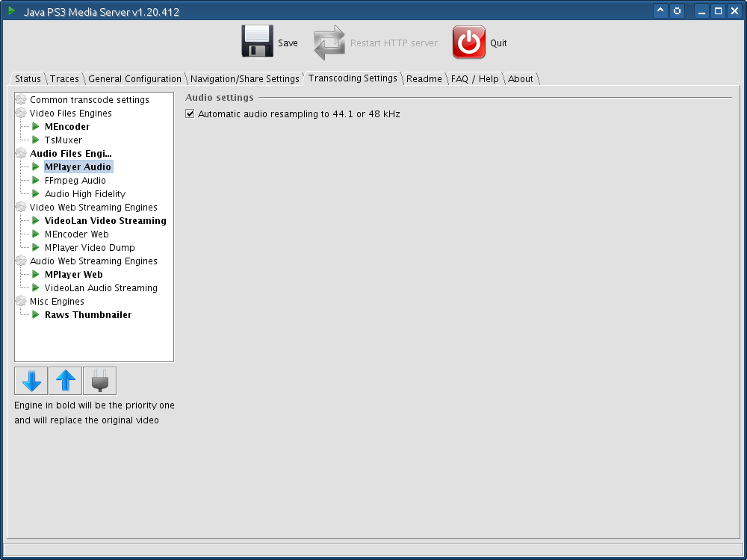Image resolution: width=747 pixels, height=560 pixels.
Task: Click gear icon beside Audio Web Streaming Engines
Action: click(x=21, y=261)
